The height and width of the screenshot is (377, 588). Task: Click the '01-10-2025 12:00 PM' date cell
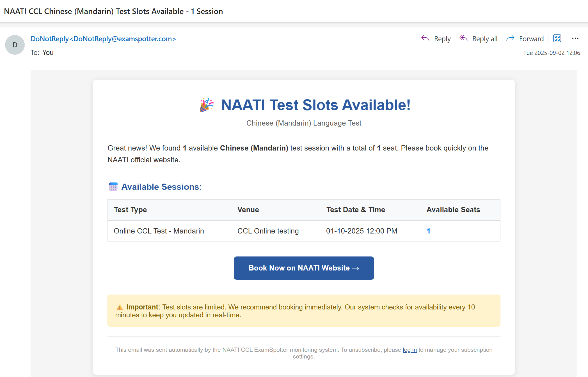[x=362, y=231]
